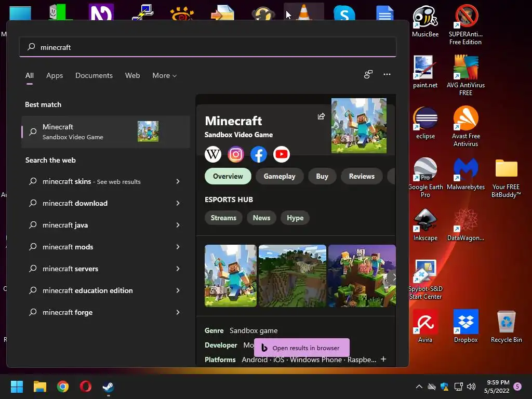Click the minecraft servers suggestion text

(x=70, y=269)
